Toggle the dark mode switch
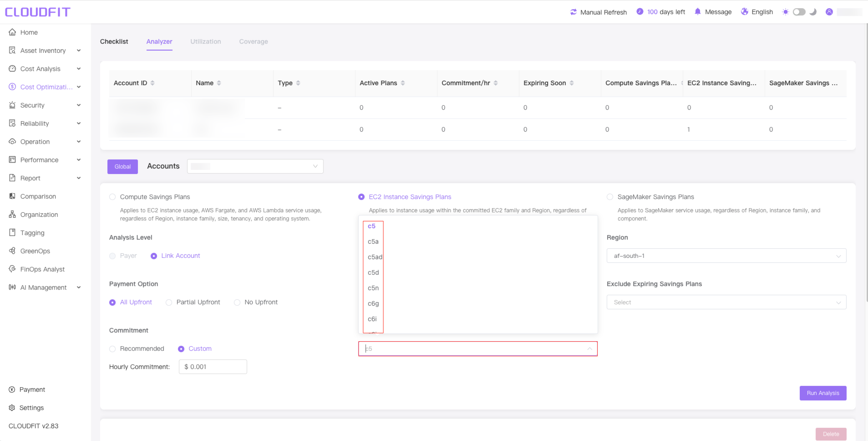 click(799, 12)
